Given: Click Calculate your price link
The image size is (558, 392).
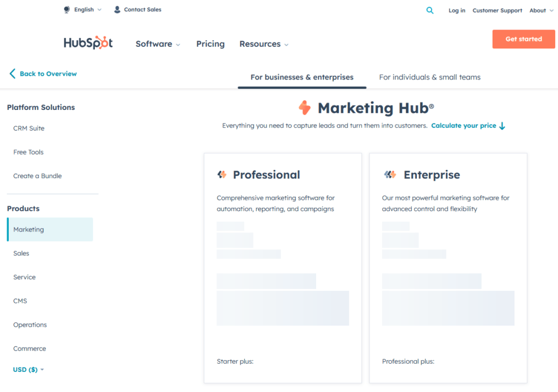Looking at the screenshot, I should 463,126.
